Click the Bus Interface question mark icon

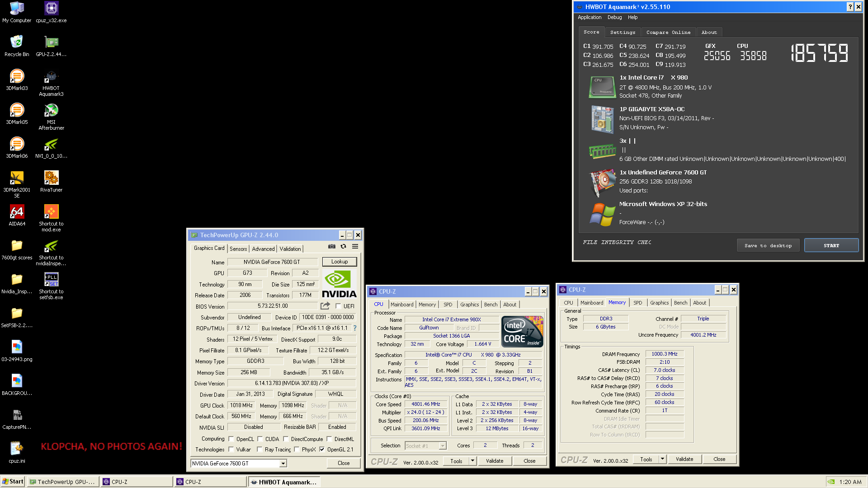tap(355, 328)
